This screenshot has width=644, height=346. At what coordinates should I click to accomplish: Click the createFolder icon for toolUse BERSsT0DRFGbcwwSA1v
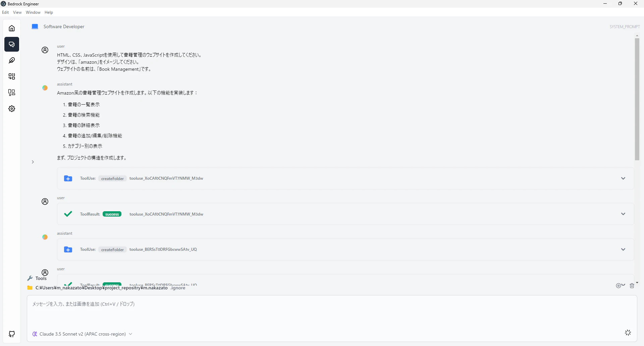[x=68, y=249]
